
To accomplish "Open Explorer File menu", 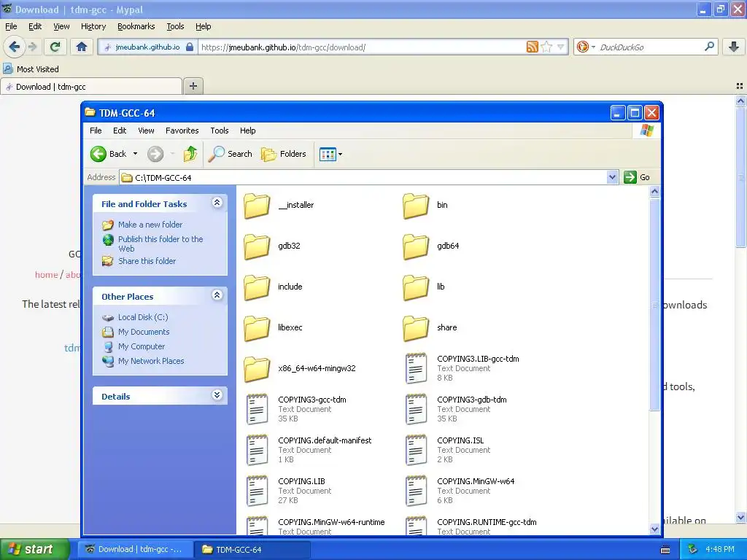I will click(96, 131).
